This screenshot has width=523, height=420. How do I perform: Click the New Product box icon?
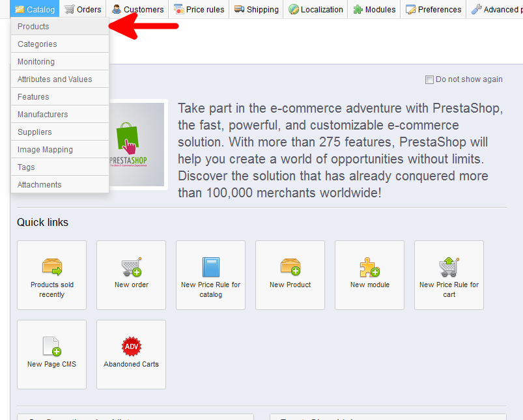290,266
